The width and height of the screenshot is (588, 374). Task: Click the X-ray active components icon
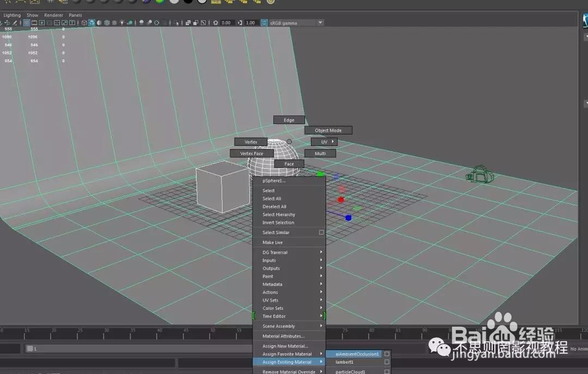pyautogui.click(x=195, y=23)
